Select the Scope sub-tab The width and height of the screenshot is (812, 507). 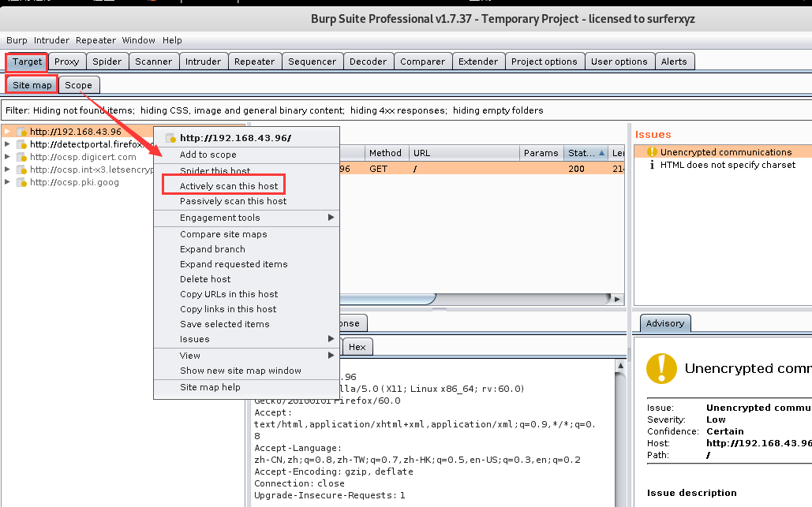(x=79, y=85)
